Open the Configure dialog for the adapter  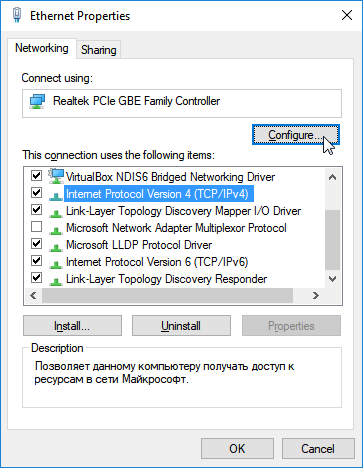click(x=296, y=135)
